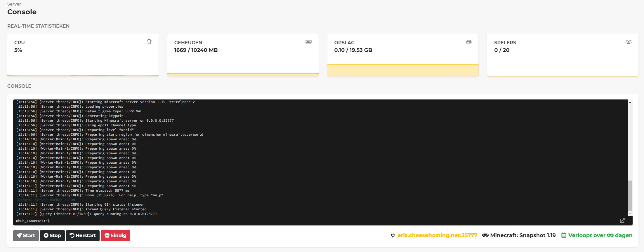Click the gamepad icon beside Minecraft version
This screenshot has width=644, height=252.
[485, 235]
